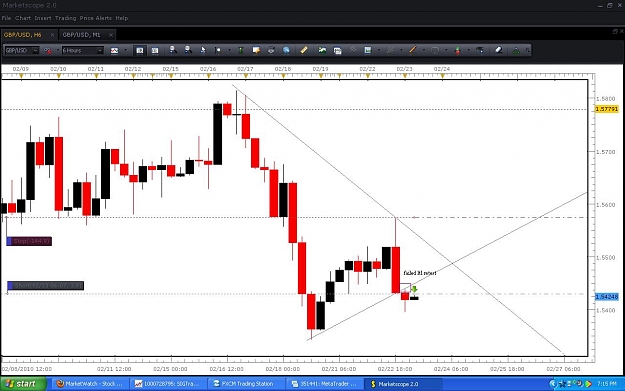Click the label tag tool icon
This screenshot has width=625, height=391.
click(x=480, y=50)
